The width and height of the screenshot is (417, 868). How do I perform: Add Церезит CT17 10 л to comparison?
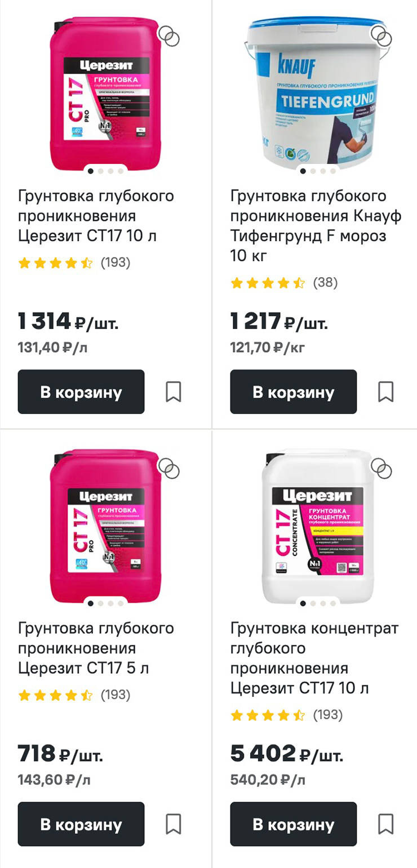pos(168,35)
